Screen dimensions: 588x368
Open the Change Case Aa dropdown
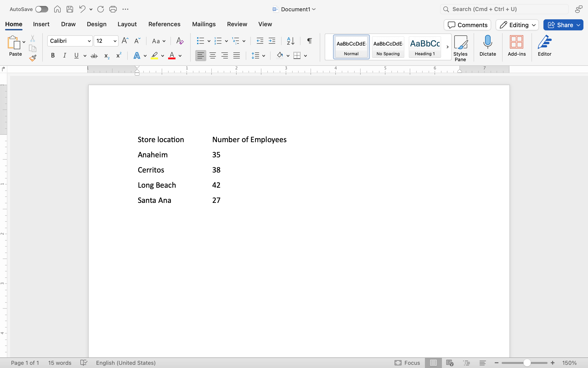tap(159, 41)
